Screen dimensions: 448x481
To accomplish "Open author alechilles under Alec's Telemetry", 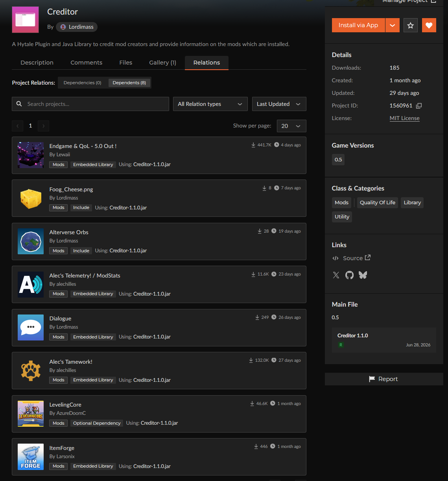I will (66, 284).
